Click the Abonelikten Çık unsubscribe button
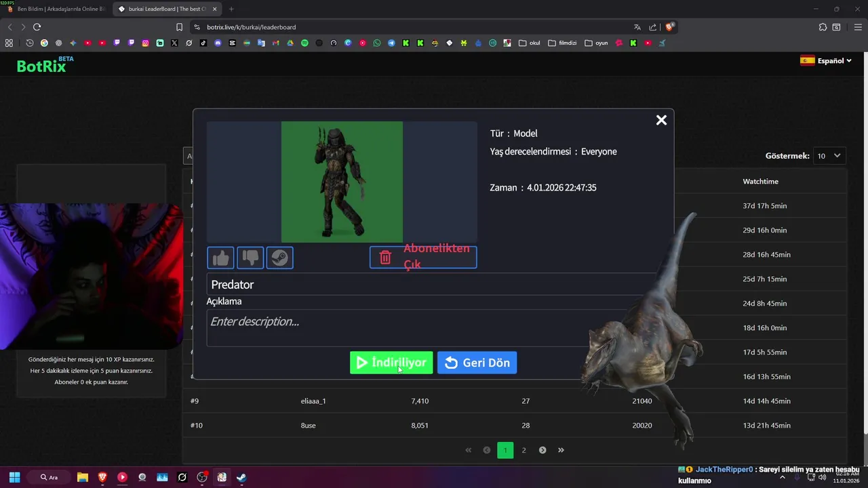Image resolution: width=868 pixels, height=488 pixels. pos(423,258)
